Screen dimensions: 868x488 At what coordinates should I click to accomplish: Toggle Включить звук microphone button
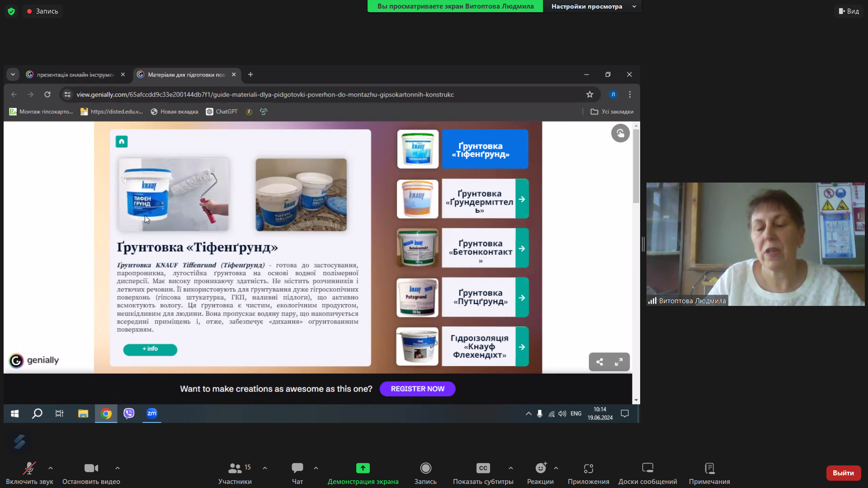(29, 473)
